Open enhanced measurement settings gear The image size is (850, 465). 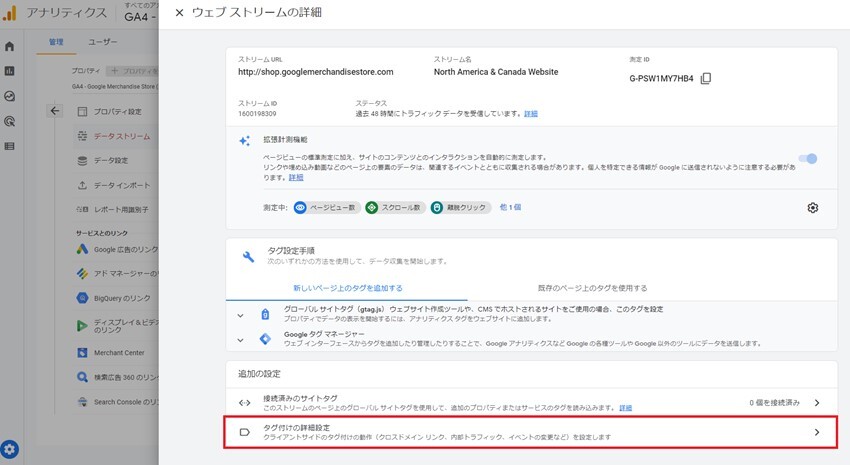pos(812,207)
